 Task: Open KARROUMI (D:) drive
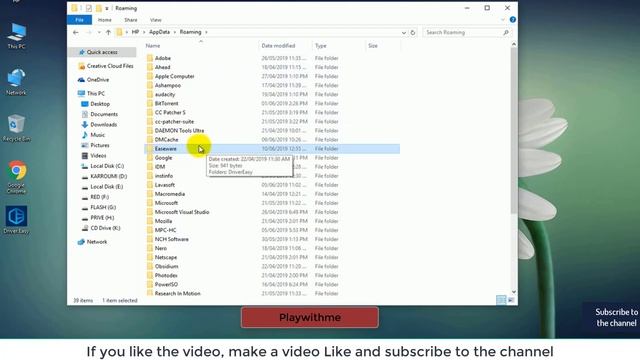pos(104,176)
